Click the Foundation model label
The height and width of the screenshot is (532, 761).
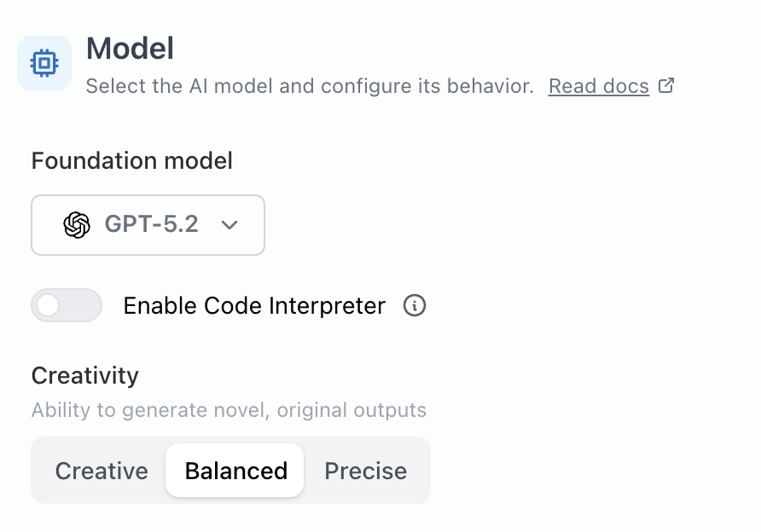(131, 160)
